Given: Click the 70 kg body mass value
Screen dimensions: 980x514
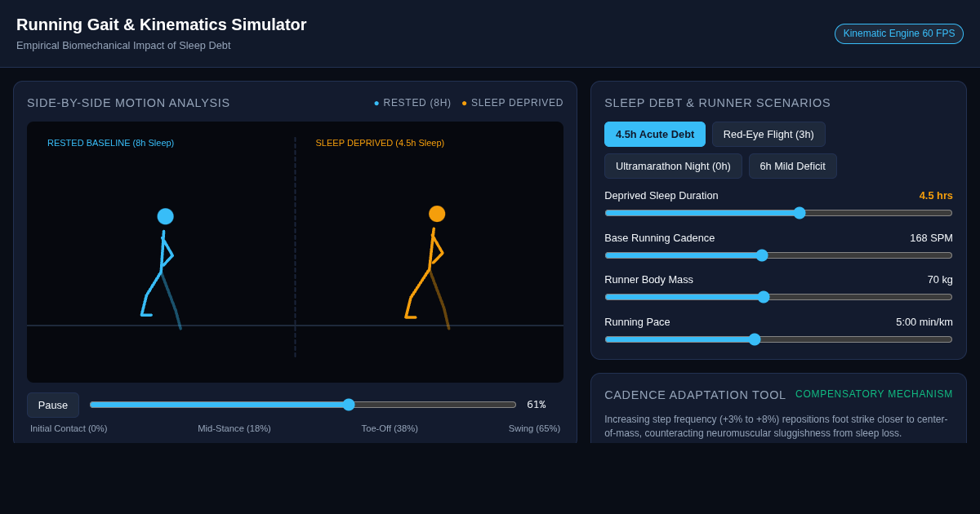Looking at the screenshot, I should 940,280.
